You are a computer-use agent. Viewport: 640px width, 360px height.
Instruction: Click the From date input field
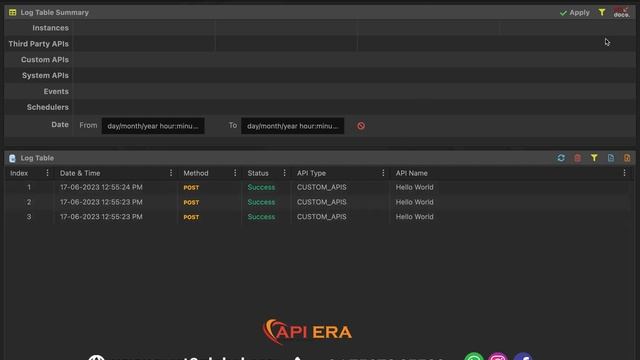coord(153,126)
